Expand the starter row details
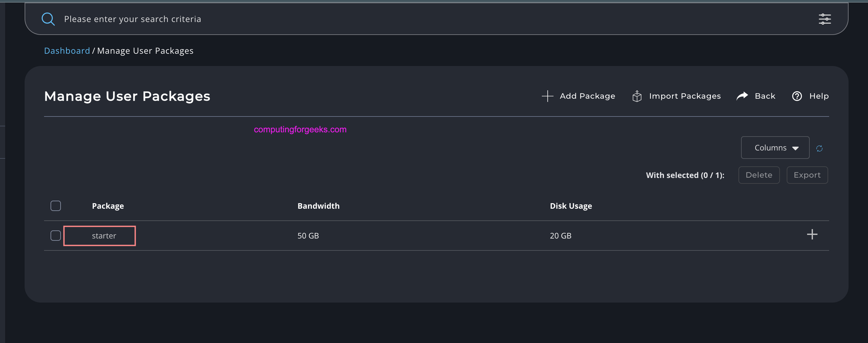868x343 pixels. (812, 234)
